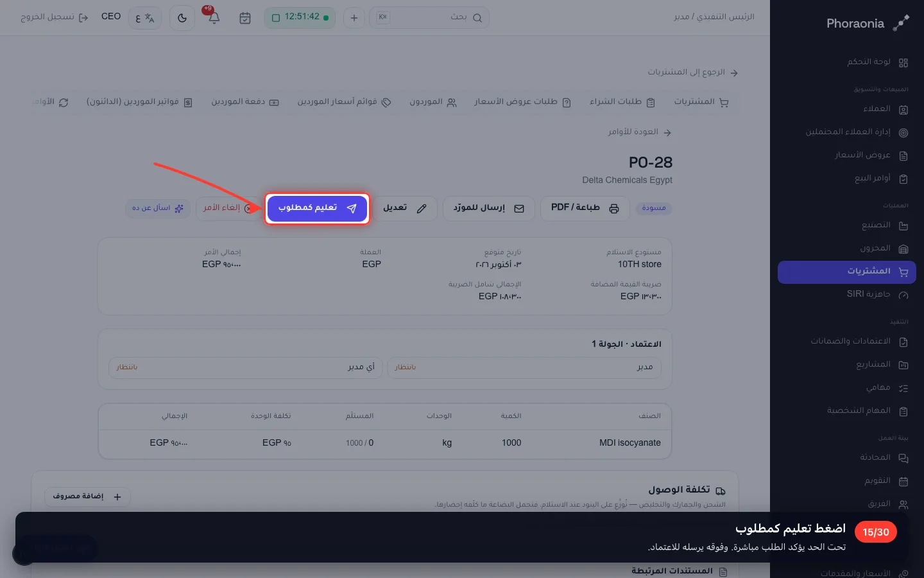Open 'التقويم' calendar in sidebar
The image size is (924, 578).
(846, 481)
